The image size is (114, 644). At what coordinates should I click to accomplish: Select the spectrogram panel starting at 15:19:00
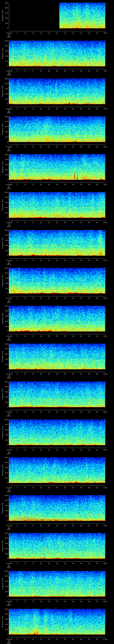coord(57,584)
